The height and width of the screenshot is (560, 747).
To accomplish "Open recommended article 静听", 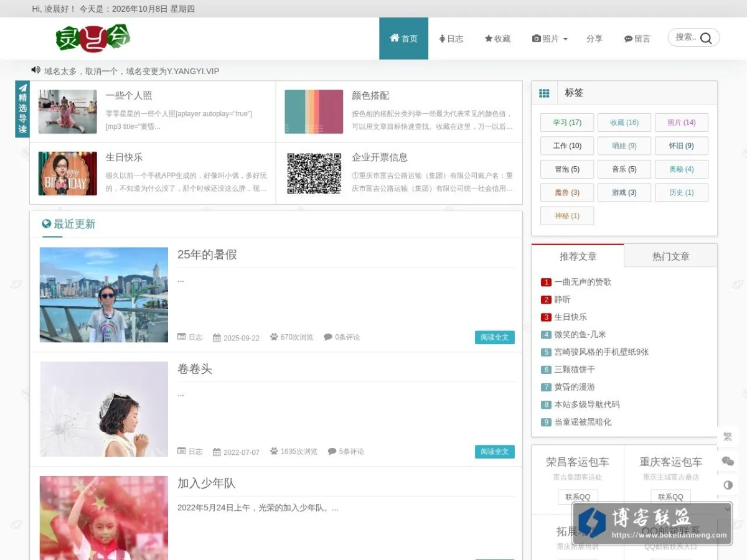I will pyautogui.click(x=562, y=299).
